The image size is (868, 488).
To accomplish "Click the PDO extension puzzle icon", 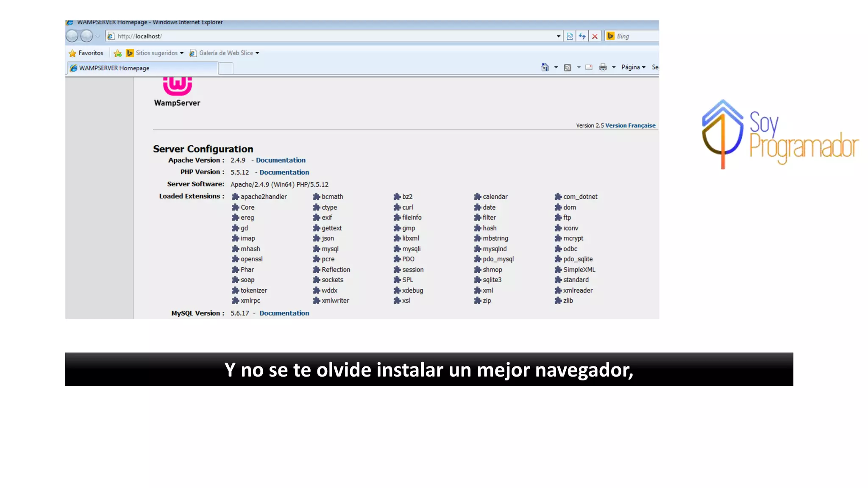I will coord(397,259).
